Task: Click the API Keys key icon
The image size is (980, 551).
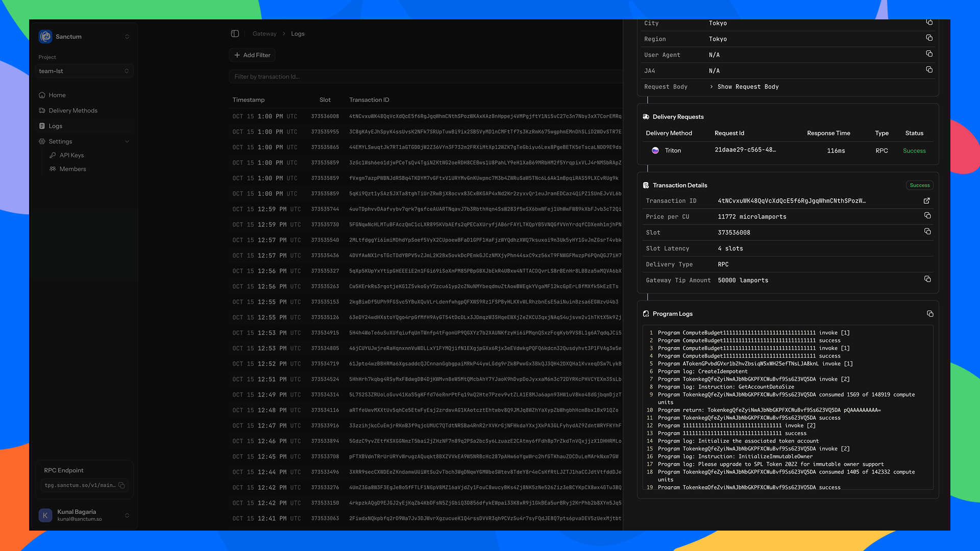Action: point(53,155)
